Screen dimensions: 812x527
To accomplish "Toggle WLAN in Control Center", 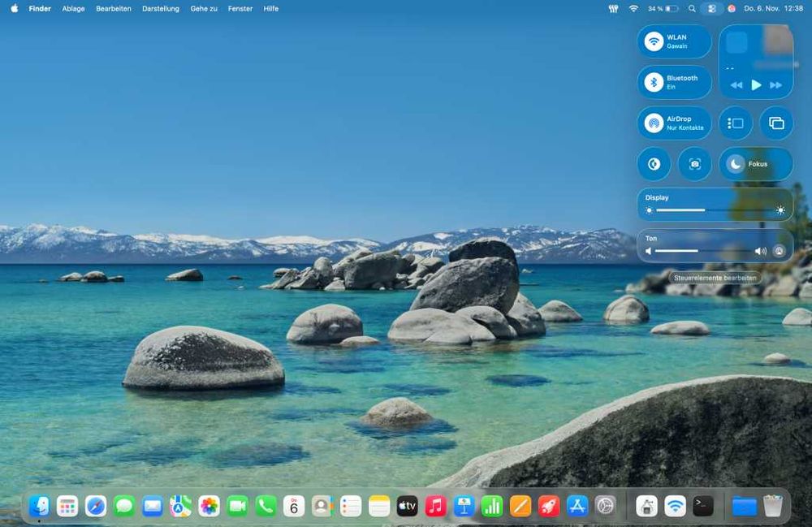I will coord(654,41).
